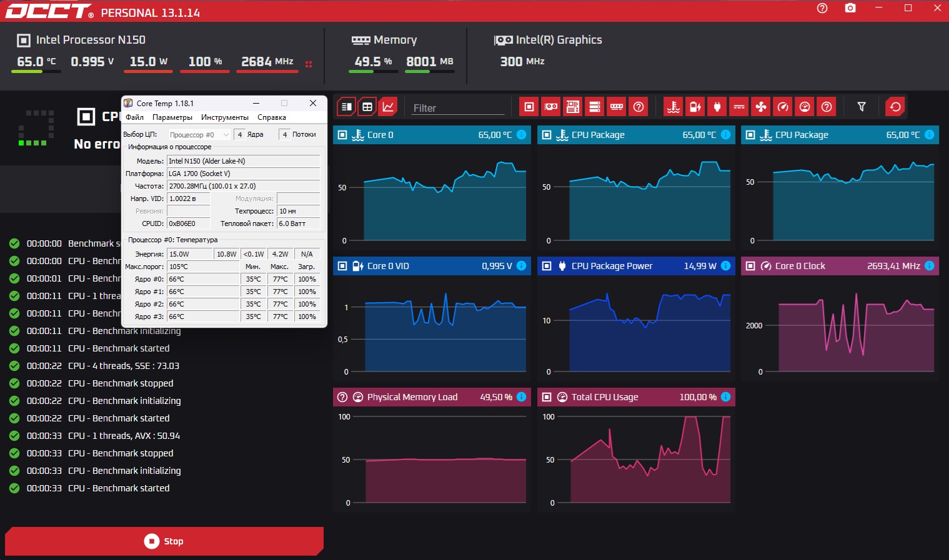
Task: Toggle checkbox on CPU Package Power panel
Action: 547,266
